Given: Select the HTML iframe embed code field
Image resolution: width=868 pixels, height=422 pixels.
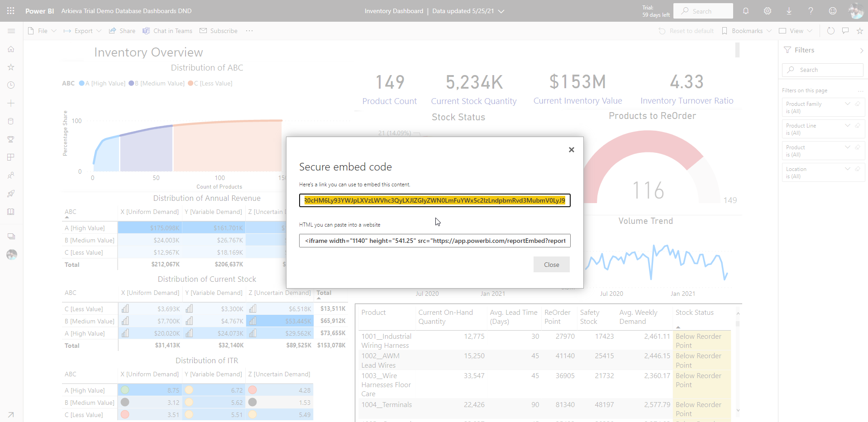Looking at the screenshot, I should (434, 241).
